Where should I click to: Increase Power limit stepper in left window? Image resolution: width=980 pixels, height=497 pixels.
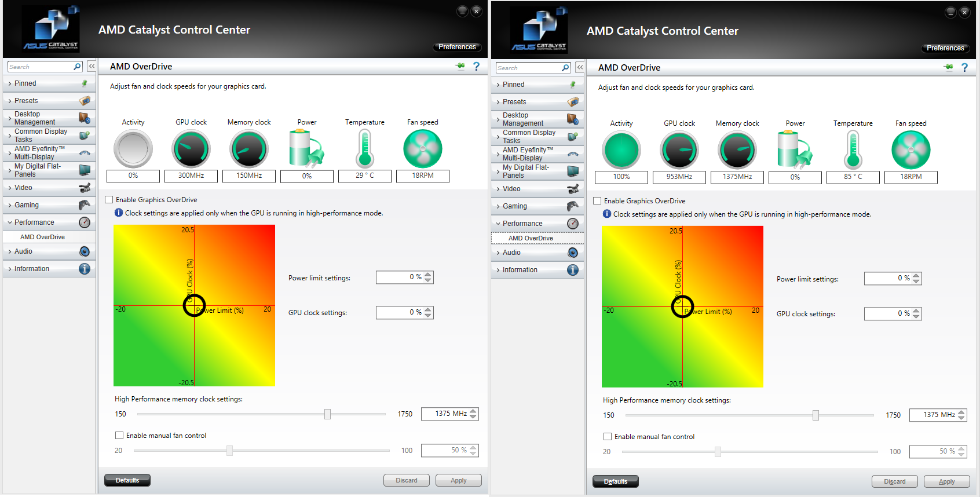(x=428, y=275)
